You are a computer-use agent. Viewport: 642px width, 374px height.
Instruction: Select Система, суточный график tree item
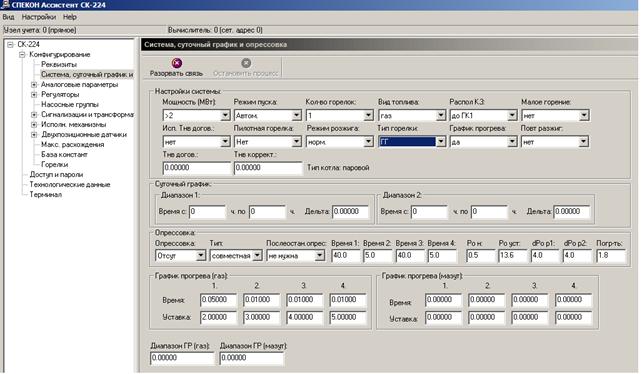87,75
